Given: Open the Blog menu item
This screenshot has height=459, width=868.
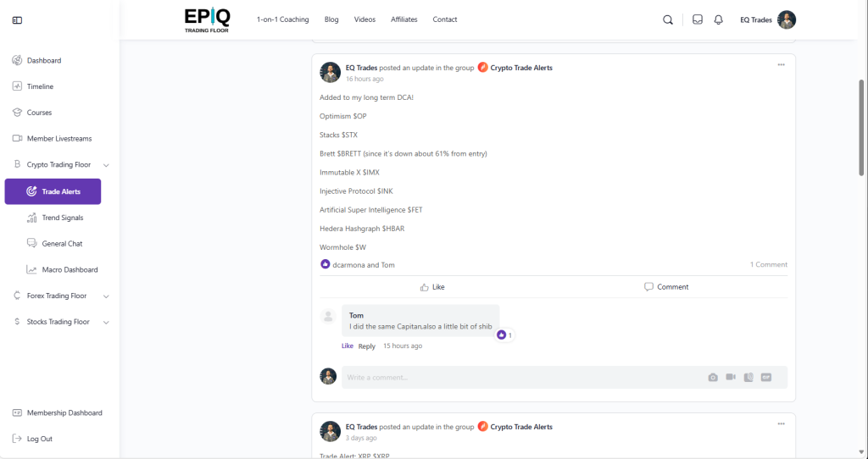Looking at the screenshot, I should tap(331, 19).
